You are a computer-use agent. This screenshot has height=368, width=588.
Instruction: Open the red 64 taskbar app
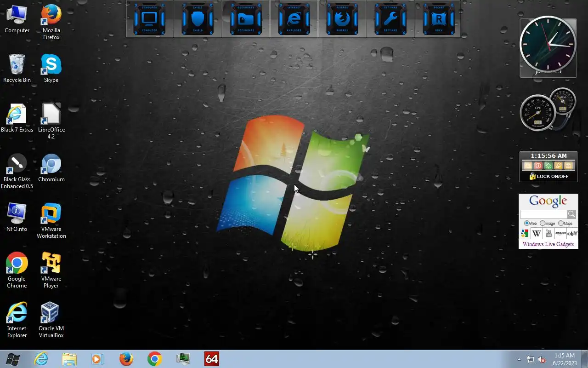click(x=212, y=359)
